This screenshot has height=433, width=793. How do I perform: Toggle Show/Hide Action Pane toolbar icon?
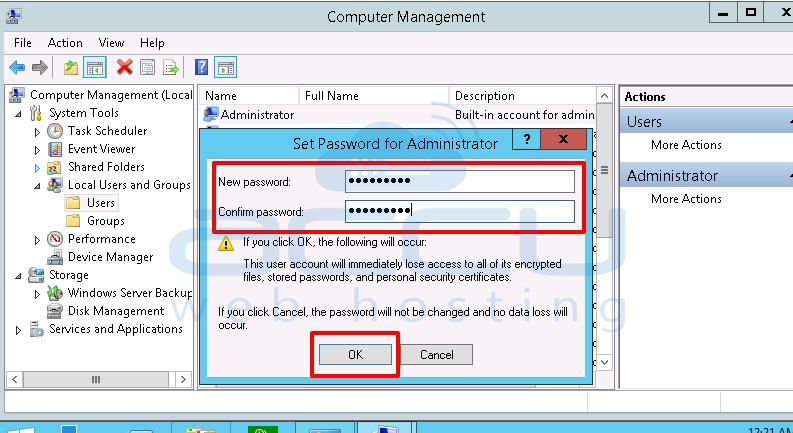pos(226,67)
